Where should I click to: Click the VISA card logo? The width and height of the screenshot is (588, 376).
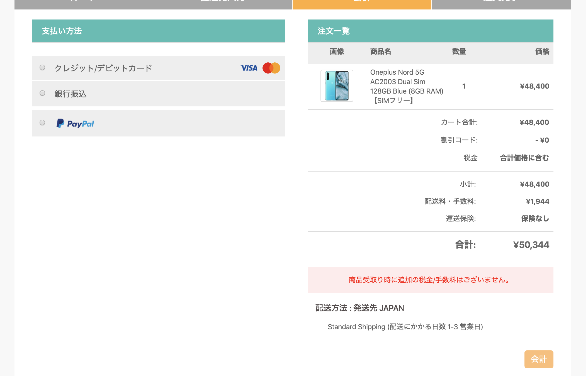[249, 68]
